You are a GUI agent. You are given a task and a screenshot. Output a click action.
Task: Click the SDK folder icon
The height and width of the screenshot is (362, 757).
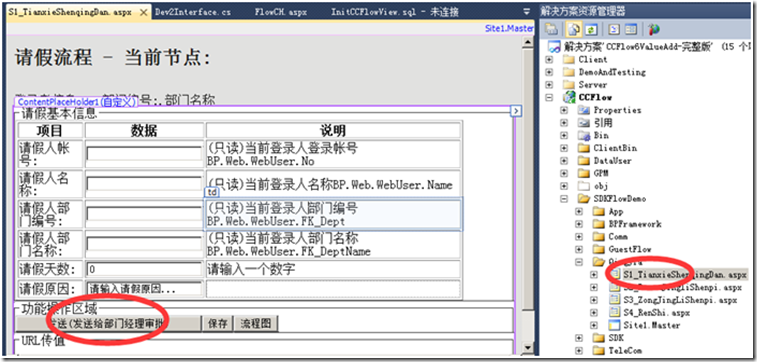coord(599,337)
